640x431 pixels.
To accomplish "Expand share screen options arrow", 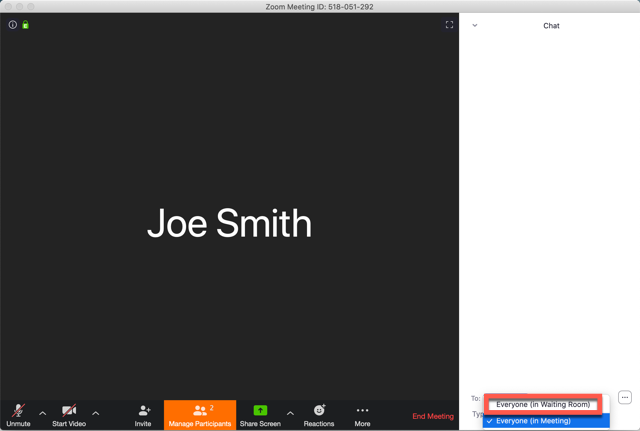I will 290,413.
